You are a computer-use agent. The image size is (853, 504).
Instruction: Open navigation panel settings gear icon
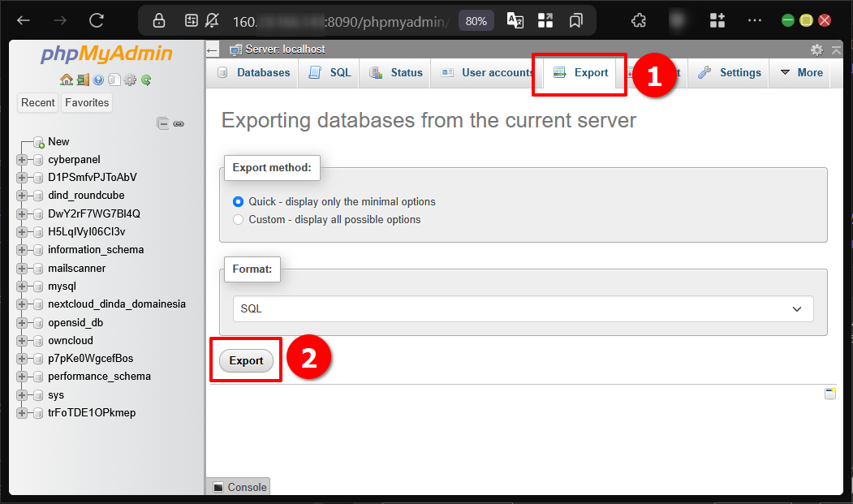click(130, 80)
